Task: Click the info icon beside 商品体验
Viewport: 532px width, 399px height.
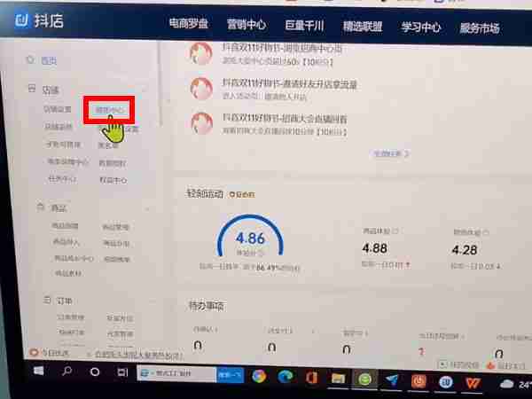Action: [395, 231]
